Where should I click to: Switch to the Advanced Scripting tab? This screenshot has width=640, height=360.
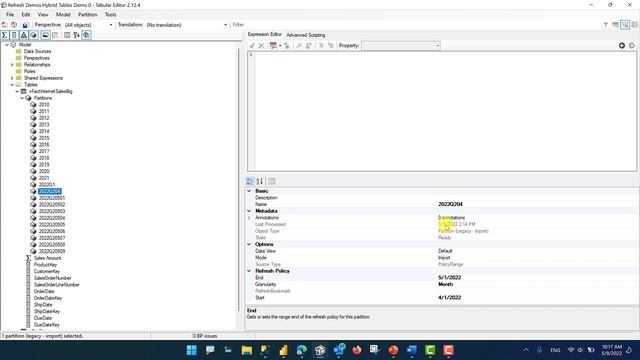tap(306, 35)
